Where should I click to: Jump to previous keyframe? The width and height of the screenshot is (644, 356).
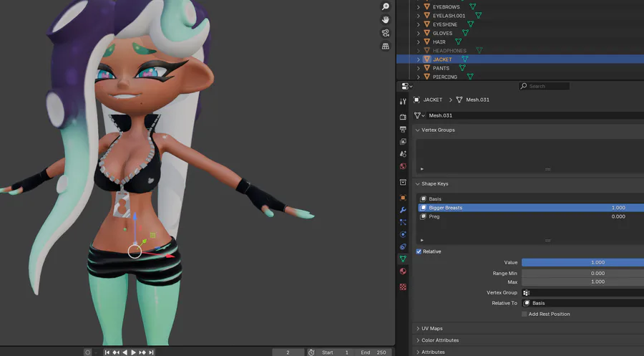(116, 352)
